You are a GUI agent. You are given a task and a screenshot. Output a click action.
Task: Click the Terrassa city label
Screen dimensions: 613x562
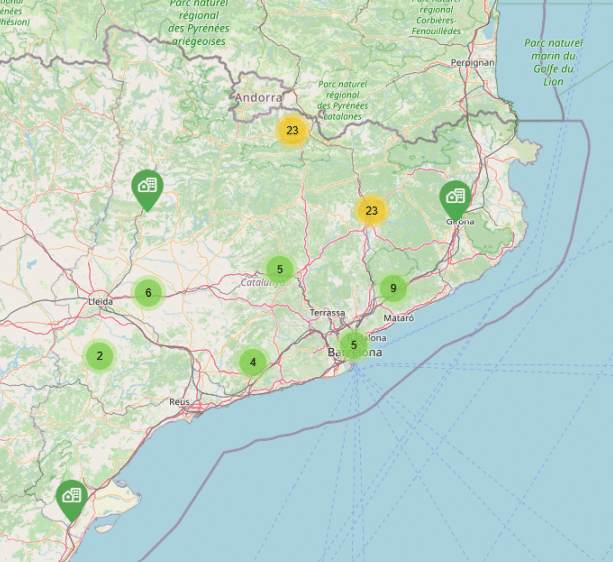point(327,313)
